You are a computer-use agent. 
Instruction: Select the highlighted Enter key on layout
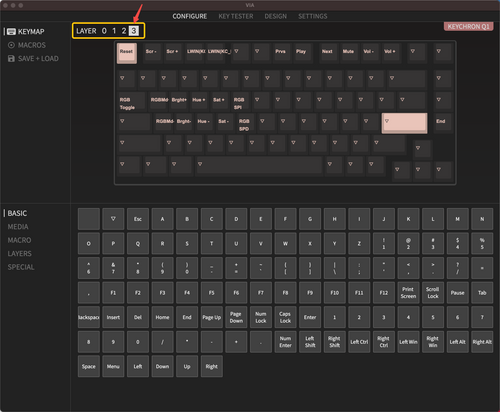pyautogui.click(x=404, y=123)
